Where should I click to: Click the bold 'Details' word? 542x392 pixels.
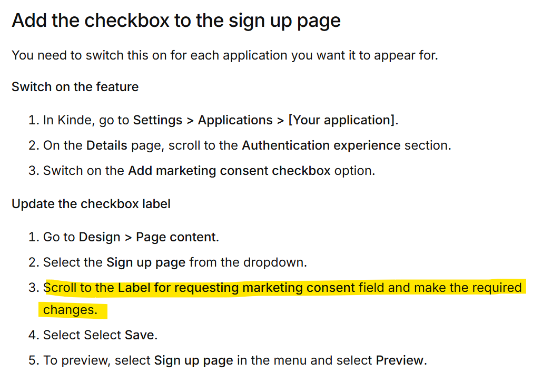(107, 145)
